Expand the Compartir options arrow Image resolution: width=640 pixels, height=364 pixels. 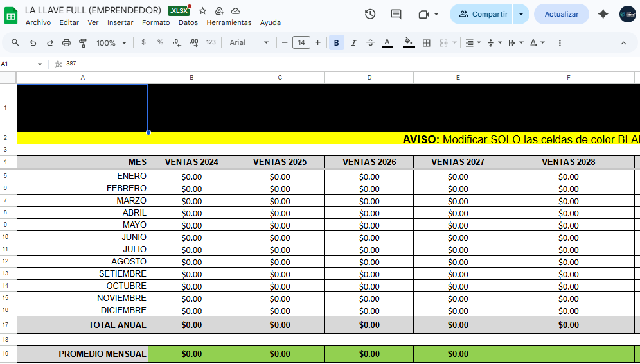tap(520, 14)
